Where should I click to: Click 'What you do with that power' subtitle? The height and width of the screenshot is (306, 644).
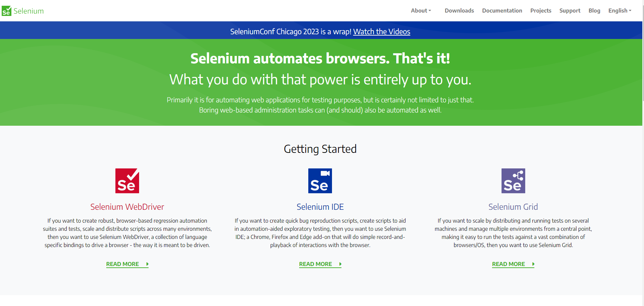coord(320,80)
